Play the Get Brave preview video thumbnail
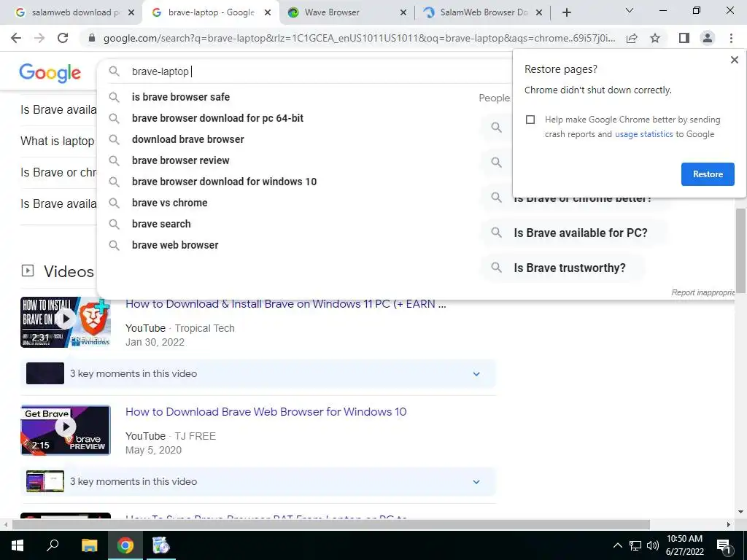 tap(66, 430)
